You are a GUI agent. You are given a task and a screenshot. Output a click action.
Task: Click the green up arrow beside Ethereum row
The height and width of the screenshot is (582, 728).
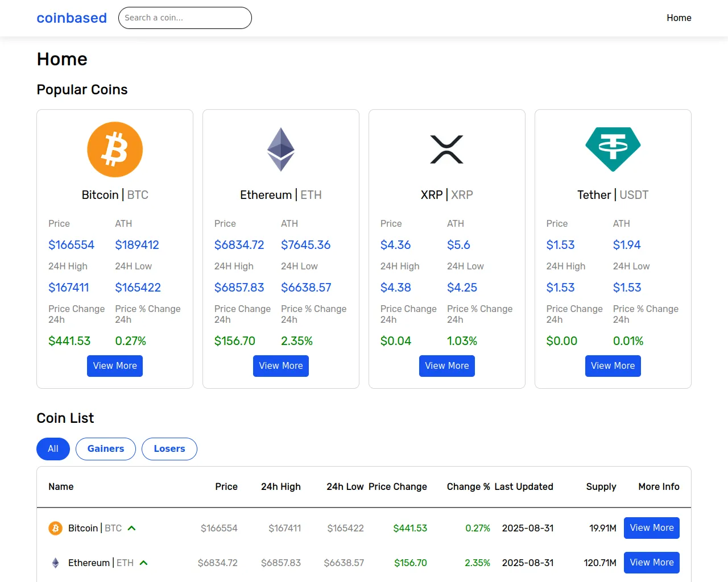pos(143,563)
